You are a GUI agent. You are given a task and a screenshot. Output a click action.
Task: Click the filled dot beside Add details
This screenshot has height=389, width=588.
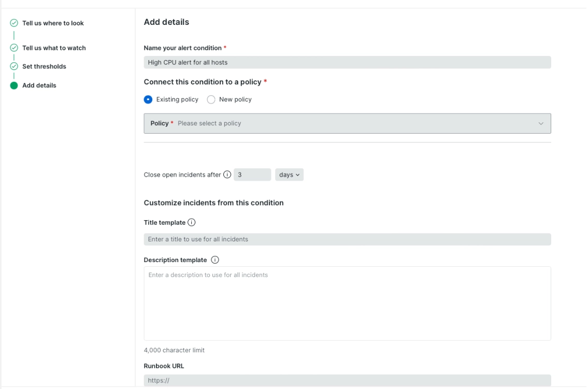(x=15, y=85)
